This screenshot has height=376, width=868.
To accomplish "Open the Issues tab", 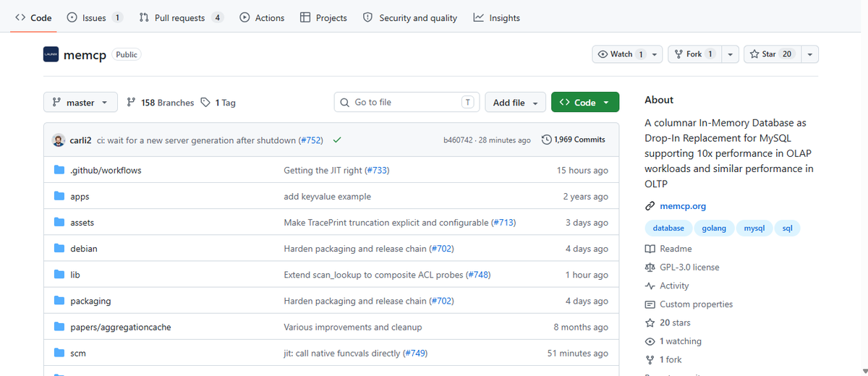I will pos(95,17).
